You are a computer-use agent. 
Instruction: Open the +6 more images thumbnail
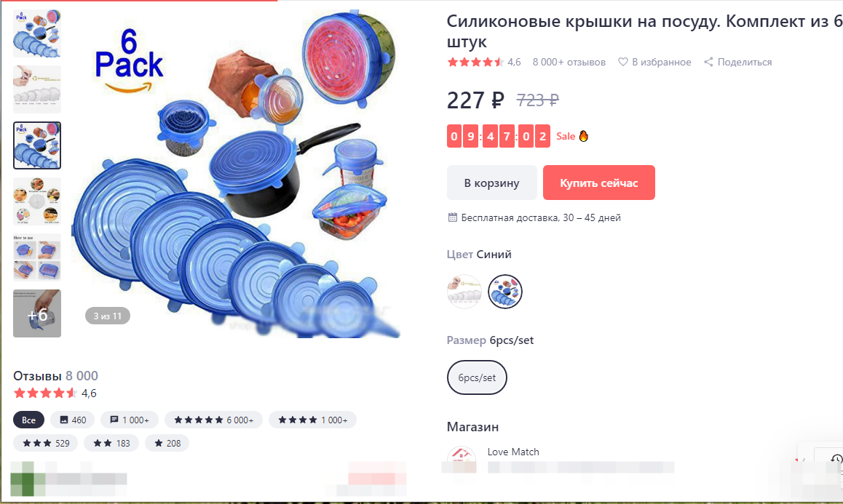[37, 313]
